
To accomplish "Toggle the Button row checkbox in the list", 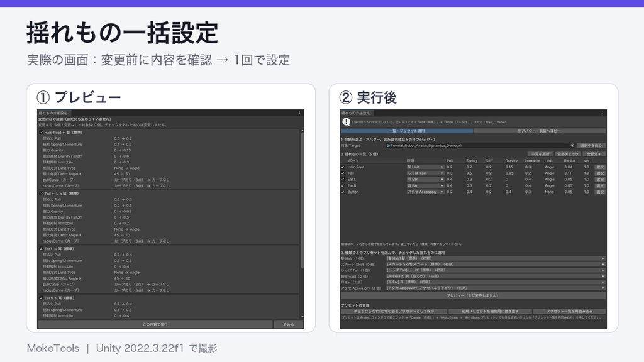I will 343,192.
